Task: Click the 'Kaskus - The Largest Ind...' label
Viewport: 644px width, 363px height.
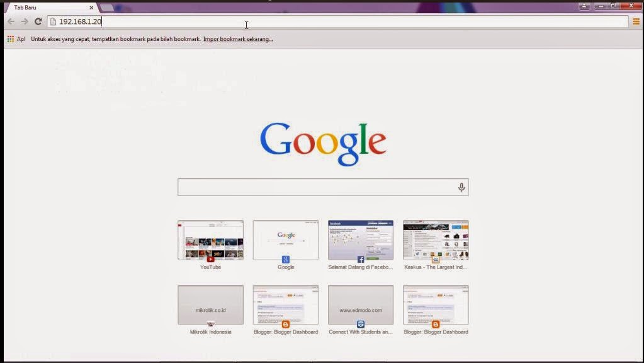Action: tap(436, 267)
